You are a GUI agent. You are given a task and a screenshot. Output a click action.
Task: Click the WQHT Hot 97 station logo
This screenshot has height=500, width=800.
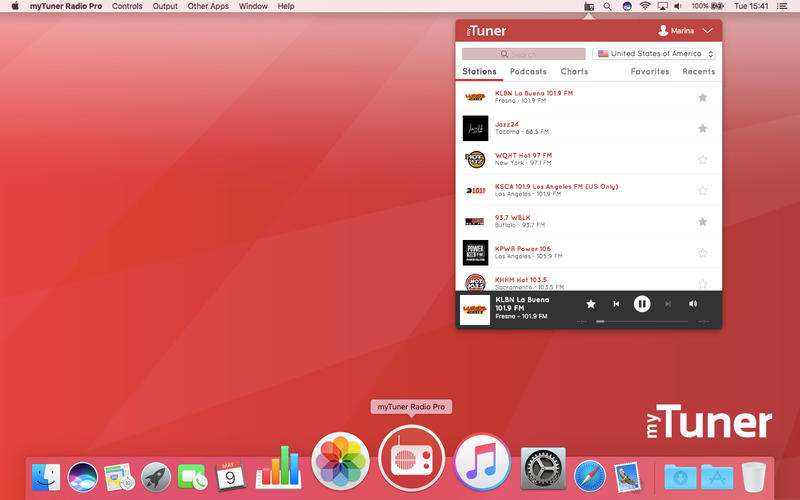[475, 159]
